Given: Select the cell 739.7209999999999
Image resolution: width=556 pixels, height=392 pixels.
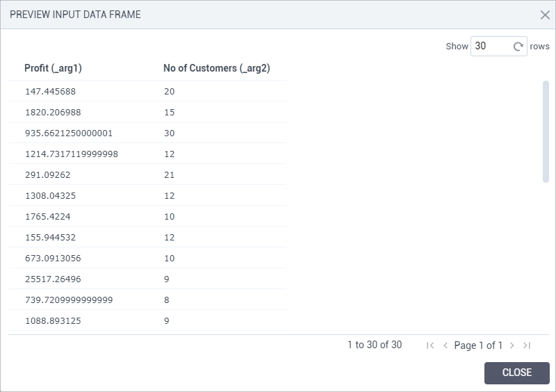Looking at the screenshot, I should [x=69, y=300].
